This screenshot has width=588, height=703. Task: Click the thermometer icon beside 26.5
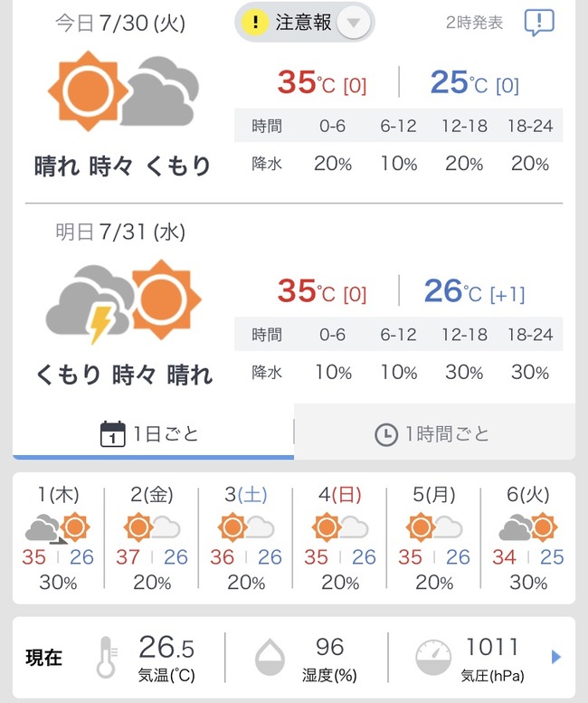(106, 657)
